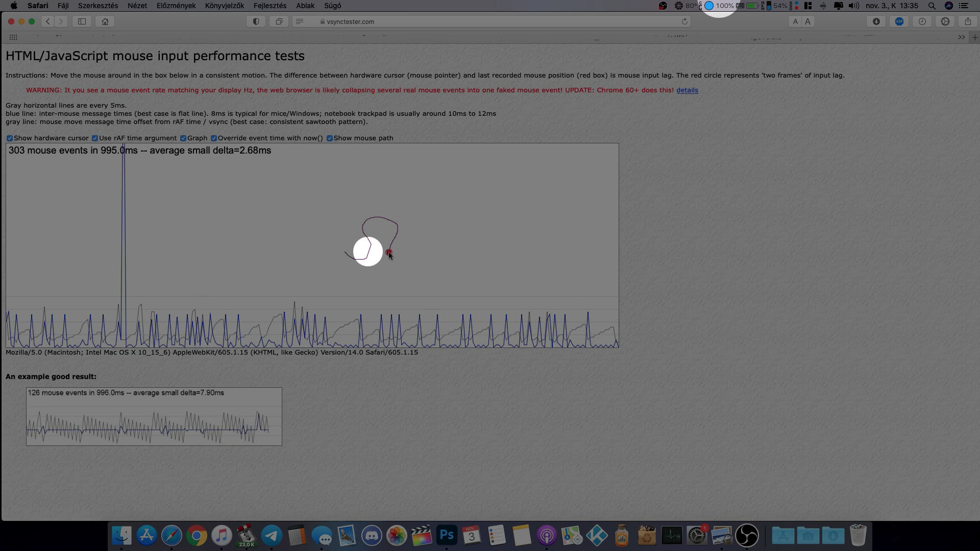Toggle the Safari sidebar button
The image size is (980, 551).
[82, 21]
